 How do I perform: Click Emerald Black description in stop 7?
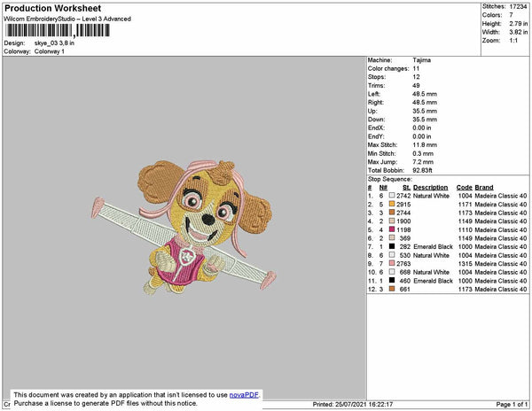pyautogui.click(x=433, y=246)
